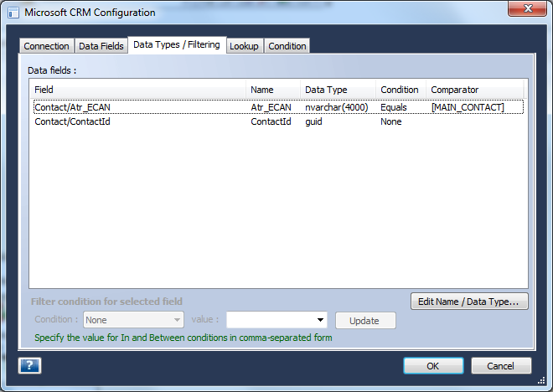This screenshot has height=392, width=553.
Task: Click the nvarchar(4000) data type cell
Action: (x=337, y=107)
